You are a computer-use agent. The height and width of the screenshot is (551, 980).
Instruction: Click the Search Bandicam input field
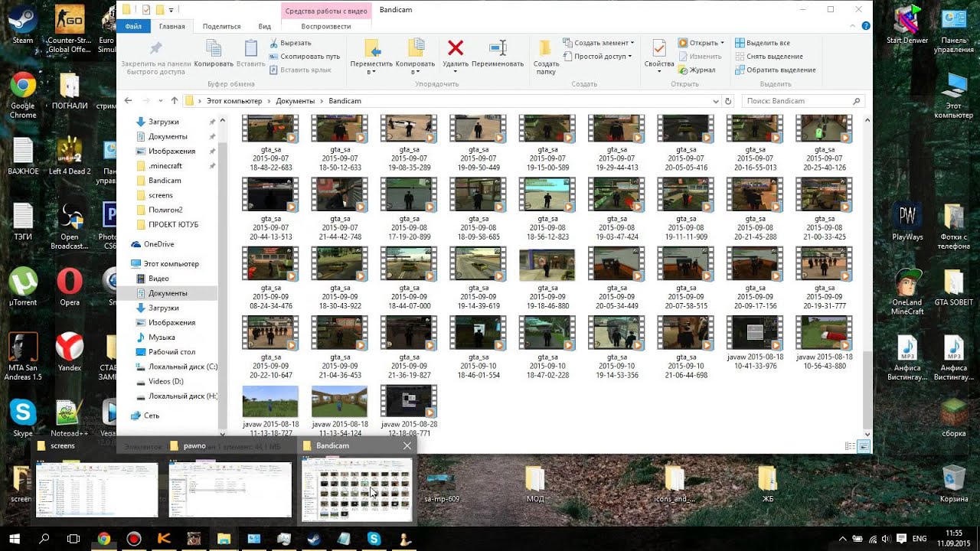(x=803, y=101)
